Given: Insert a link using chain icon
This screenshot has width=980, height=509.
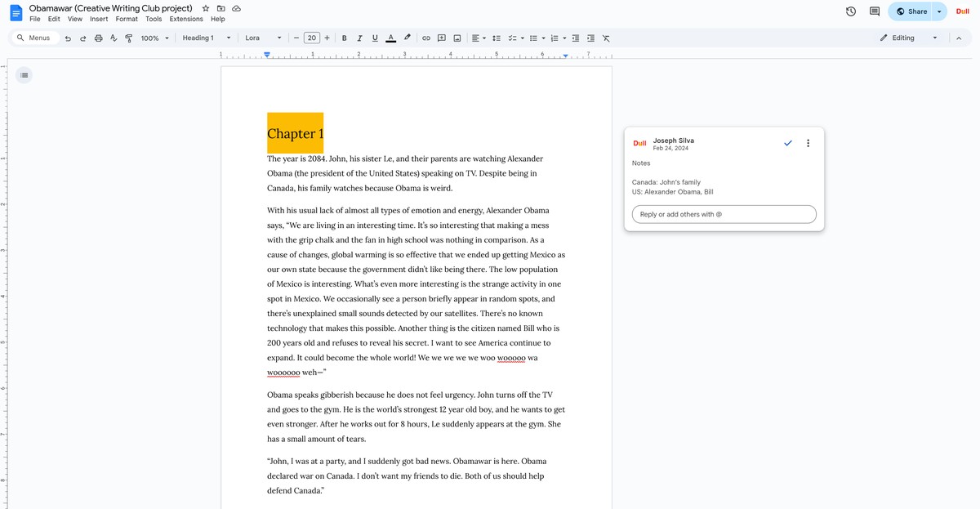Looking at the screenshot, I should (x=425, y=38).
